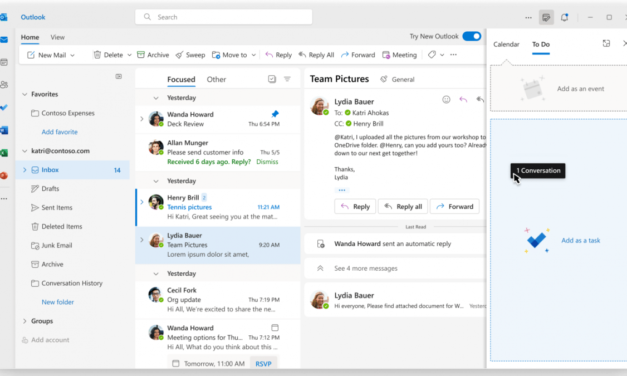Switch to View ribbon tab
The image size is (627, 376).
58,37
